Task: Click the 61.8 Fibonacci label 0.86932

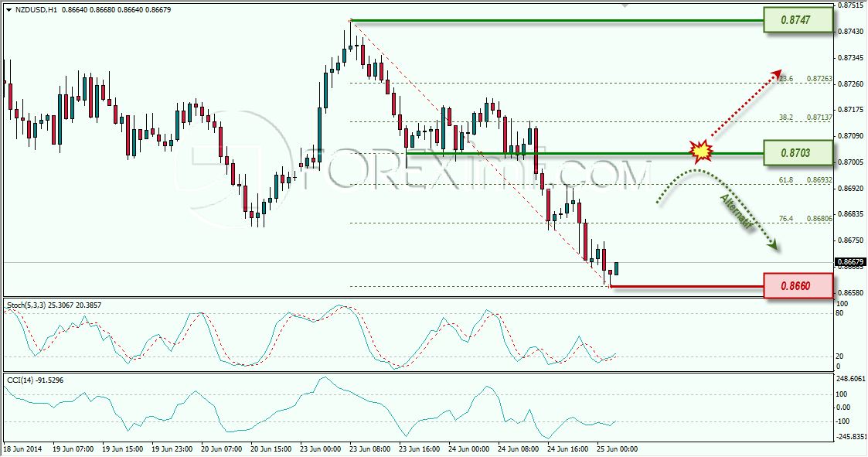Action: [819, 180]
